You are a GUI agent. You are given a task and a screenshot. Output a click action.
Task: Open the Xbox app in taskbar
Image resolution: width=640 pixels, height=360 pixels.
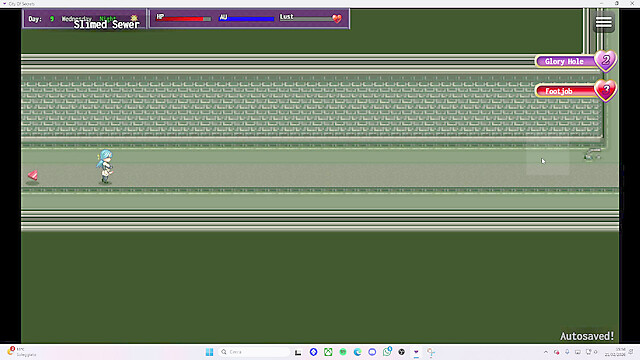[328, 352]
